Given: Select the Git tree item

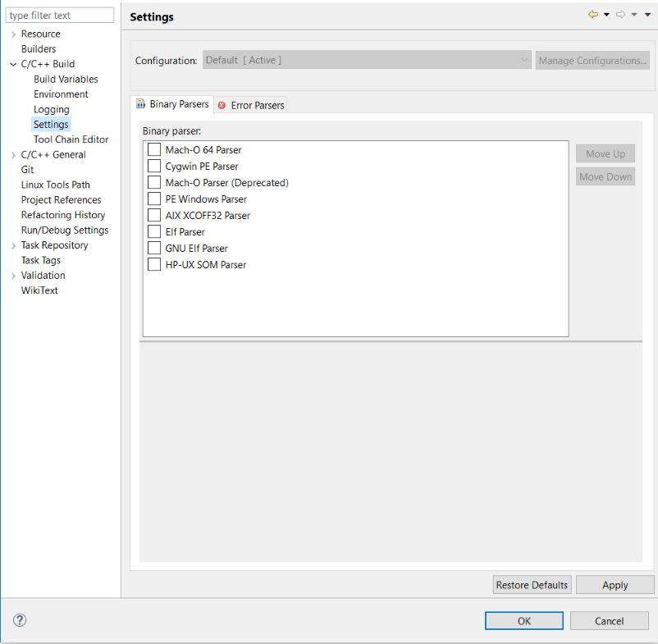Looking at the screenshot, I should [27, 170].
